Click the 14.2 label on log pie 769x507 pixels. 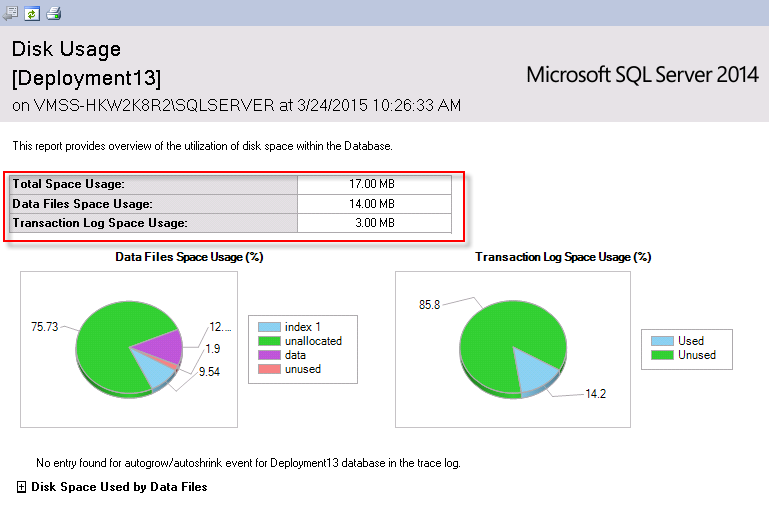coord(595,394)
